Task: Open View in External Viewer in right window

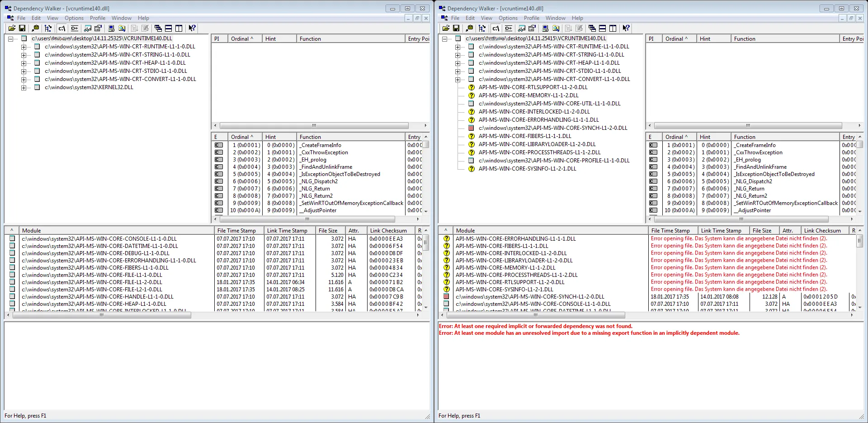Action: 522,28
